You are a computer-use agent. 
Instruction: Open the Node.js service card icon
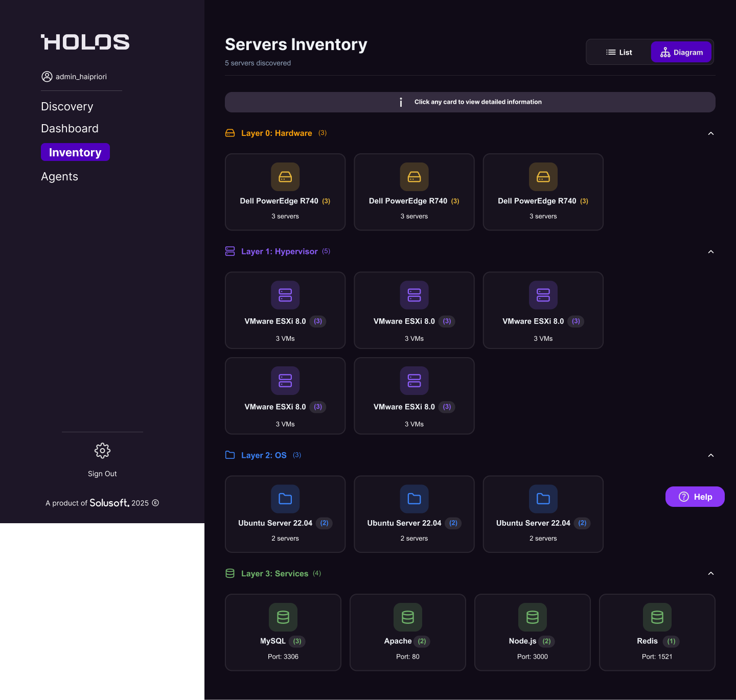533,617
